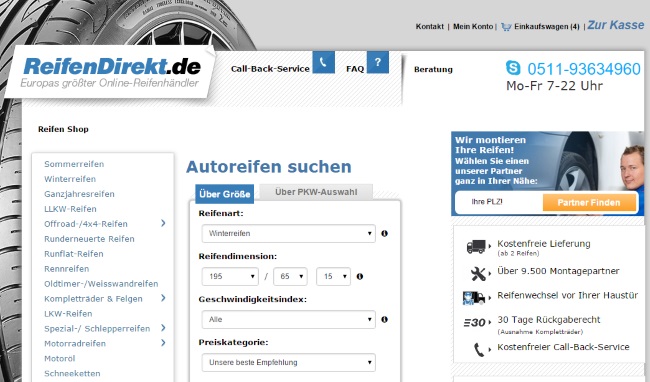This screenshot has height=382, width=650.
Task: Open info icon next to Reifendimension
Action: tap(360, 276)
